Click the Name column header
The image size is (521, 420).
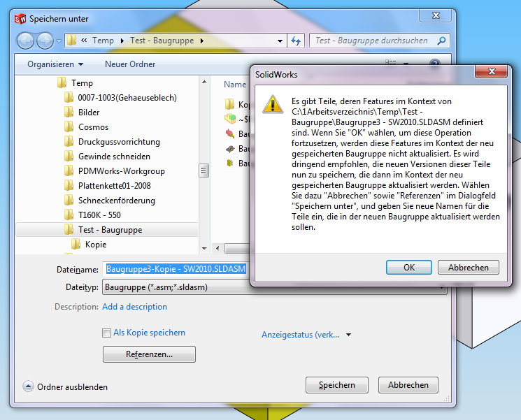235,85
